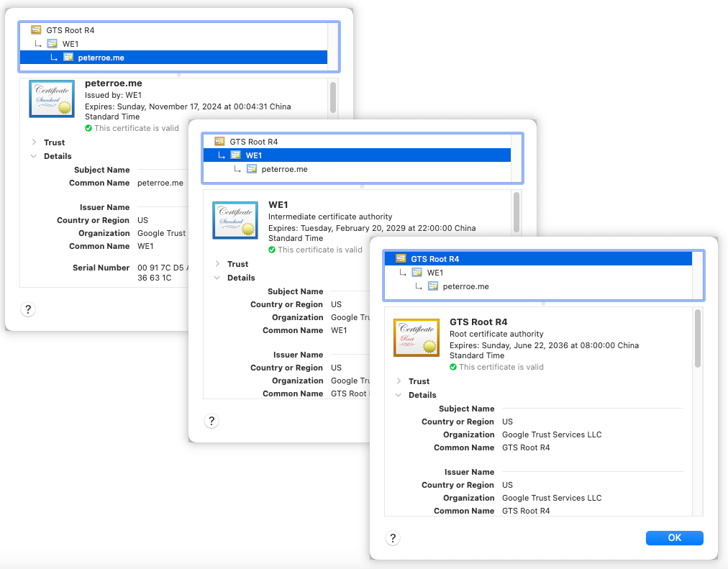Expand Trust section in the WE1 certificate dialog

tap(218, 264)
